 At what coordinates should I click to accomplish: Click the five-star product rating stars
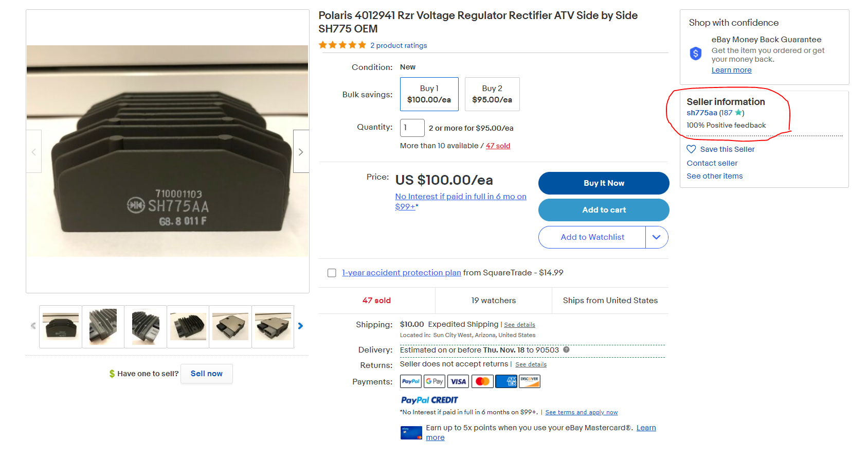pos(342,45)
